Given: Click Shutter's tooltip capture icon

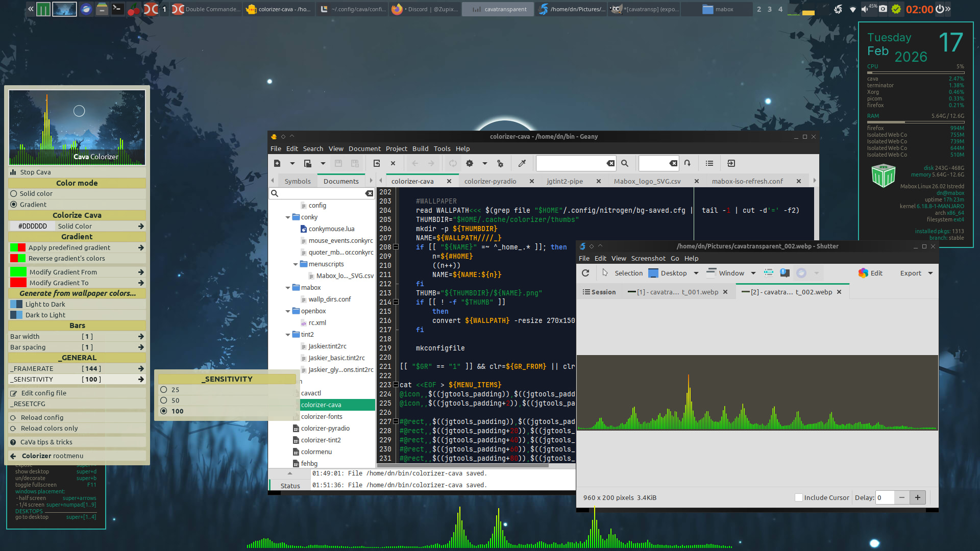Looking at the screenshot, I should tap(785, 273).
